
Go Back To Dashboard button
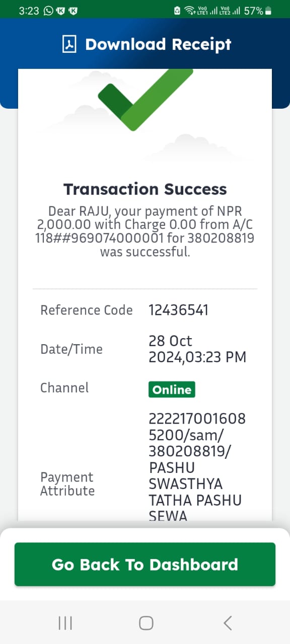point(145,565)
